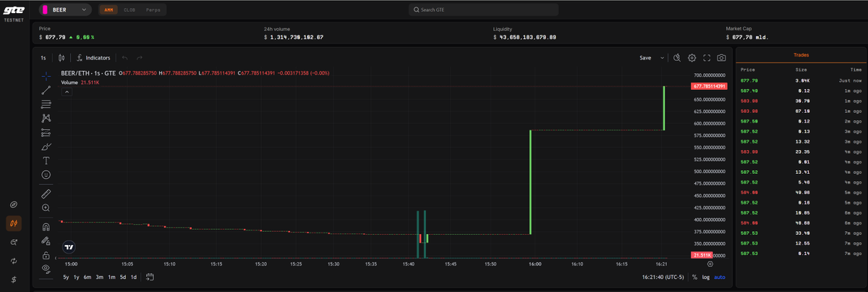Select the zoom in tool
Viewport: 868px width, 292px height.
(x=46, y=208)
